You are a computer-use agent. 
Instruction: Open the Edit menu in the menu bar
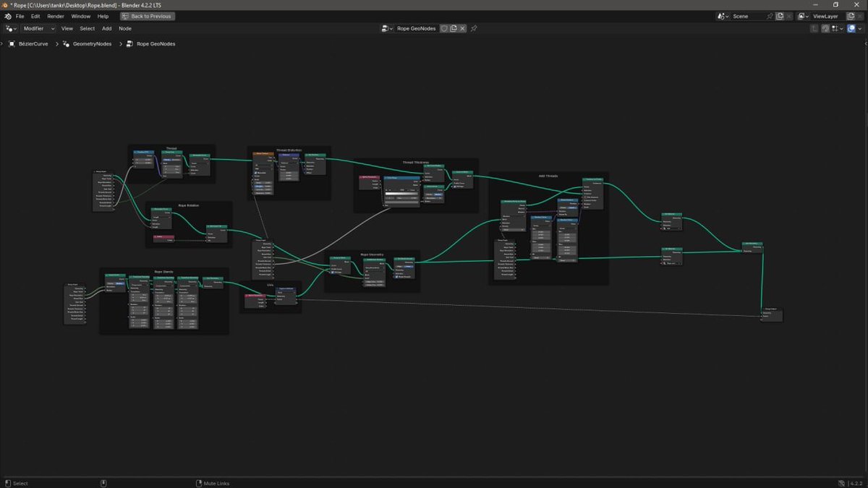(35, 15)
